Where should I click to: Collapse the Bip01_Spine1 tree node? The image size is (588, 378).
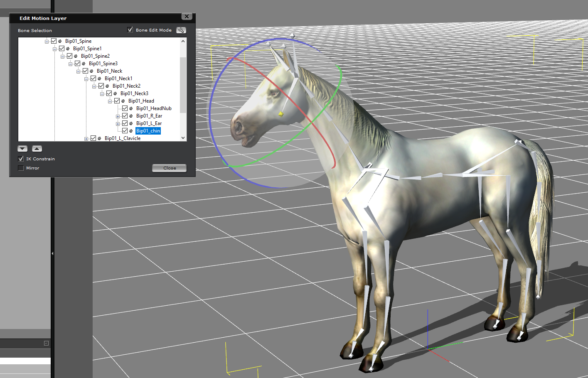pos(54,49)
